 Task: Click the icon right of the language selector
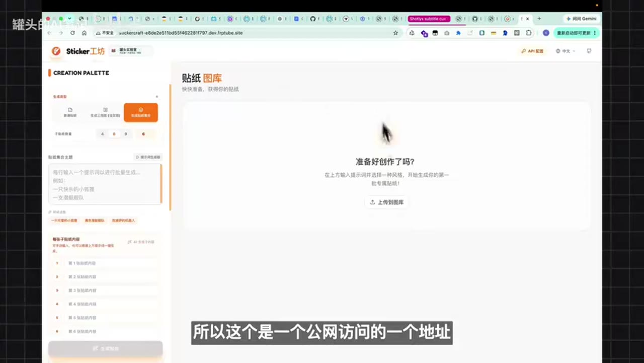tap(589, 51)
